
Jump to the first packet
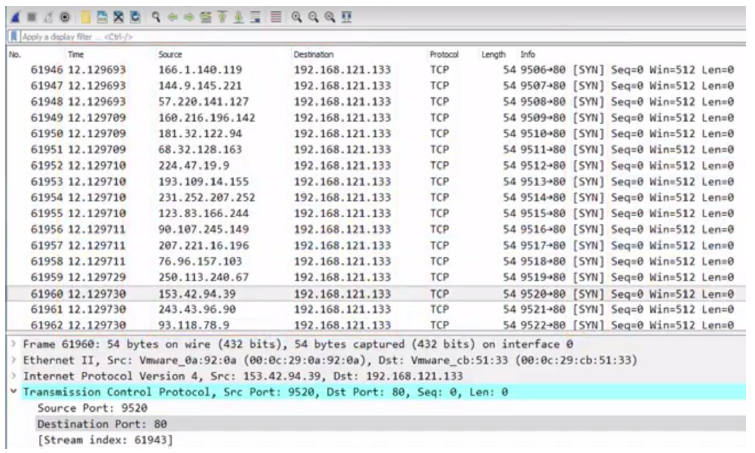(x=219, y=17)
